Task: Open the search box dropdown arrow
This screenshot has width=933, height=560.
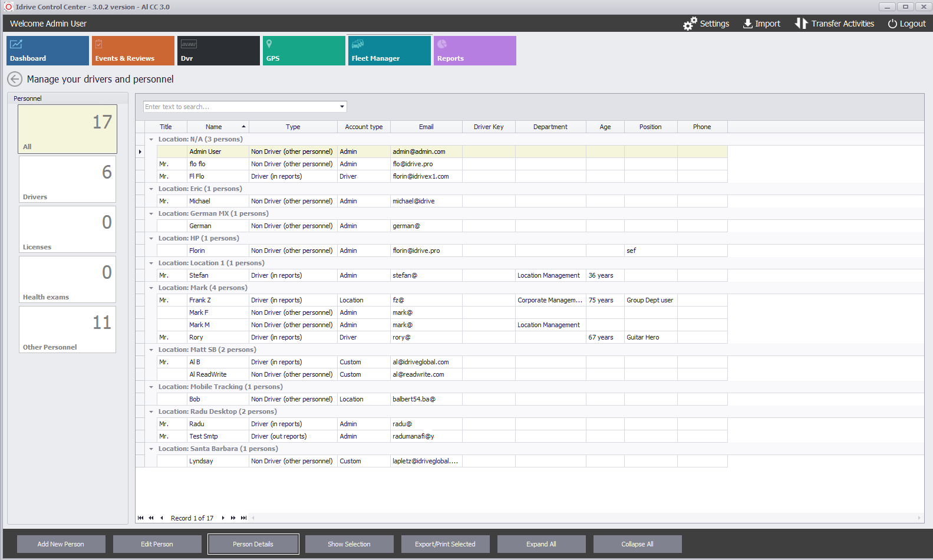Action: tap(342, 107)
